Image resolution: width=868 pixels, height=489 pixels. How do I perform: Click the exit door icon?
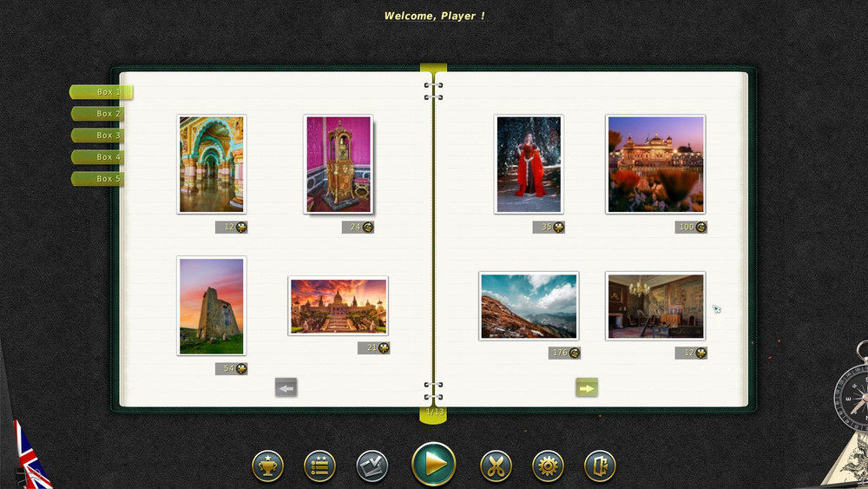pos(600,466)
